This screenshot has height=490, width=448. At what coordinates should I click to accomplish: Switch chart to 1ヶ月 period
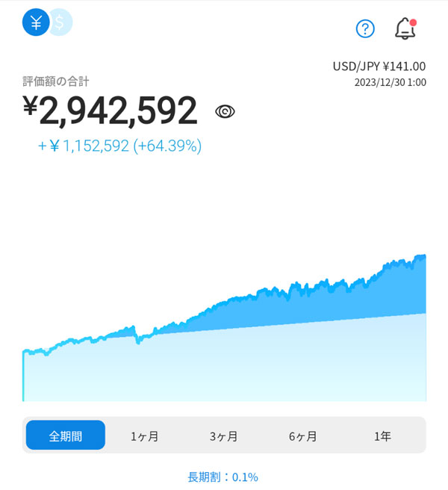click(144, 435)
